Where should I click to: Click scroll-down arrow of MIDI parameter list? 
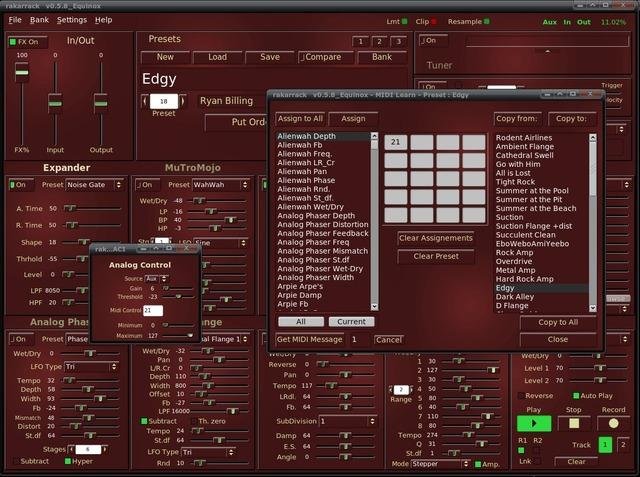[x=374, y=306]
